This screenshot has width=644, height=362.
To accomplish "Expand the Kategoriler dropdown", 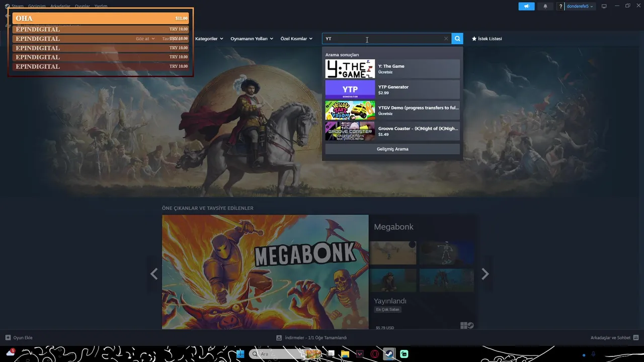I will pos(209,39).
